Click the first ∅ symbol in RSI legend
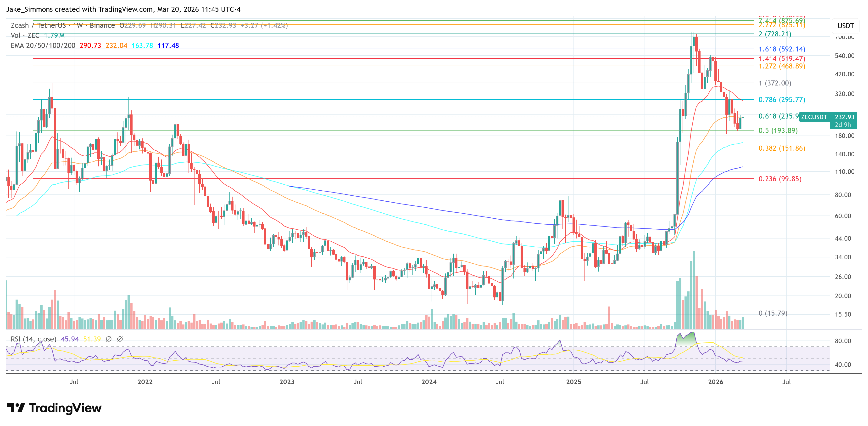 point(109,339)
